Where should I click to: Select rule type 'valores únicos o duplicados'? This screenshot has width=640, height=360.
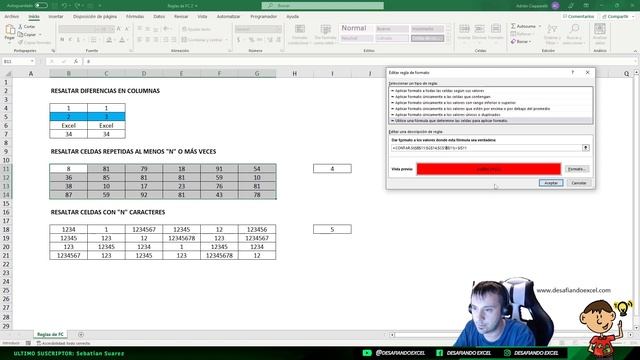coord(491,115)
